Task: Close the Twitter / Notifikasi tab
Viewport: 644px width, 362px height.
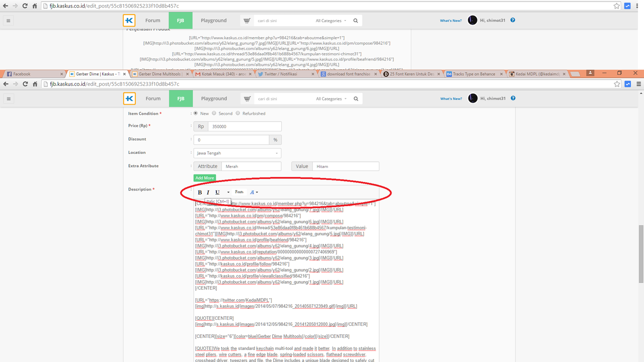Action: tap(312, 74)
